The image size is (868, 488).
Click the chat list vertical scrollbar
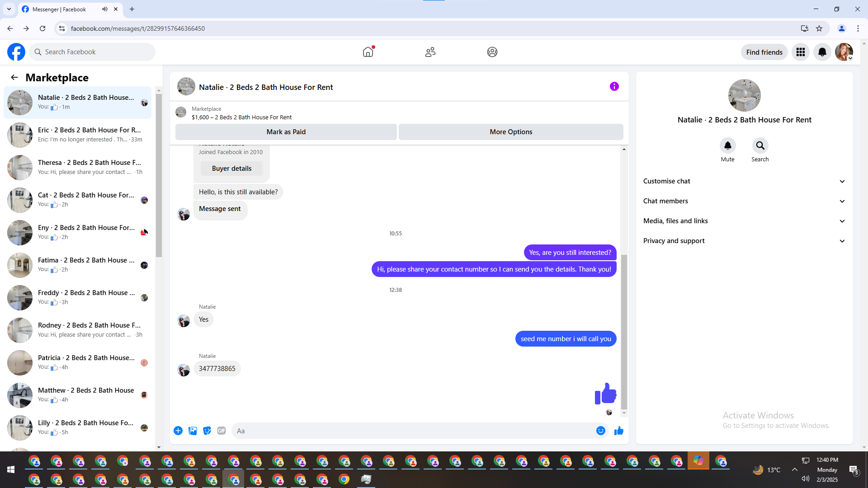[x=159, y=176]
